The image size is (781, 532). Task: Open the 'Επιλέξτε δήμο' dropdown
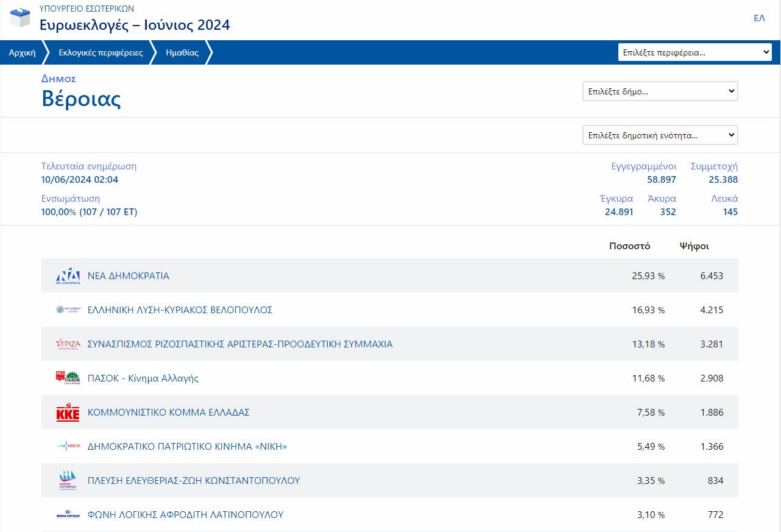tap(660, 91)
